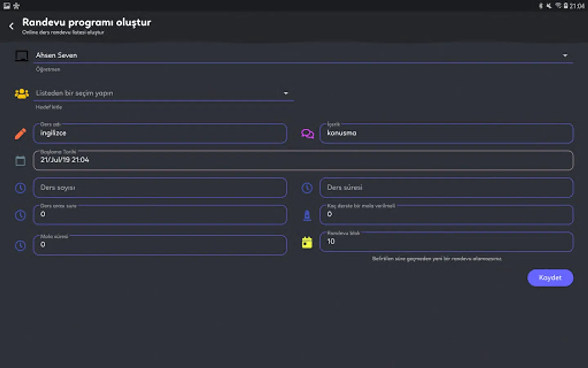588x368 pixels.
Task: Click the pink chat bubbles icon
Action: pyautogui.click(x=307, y=134)
